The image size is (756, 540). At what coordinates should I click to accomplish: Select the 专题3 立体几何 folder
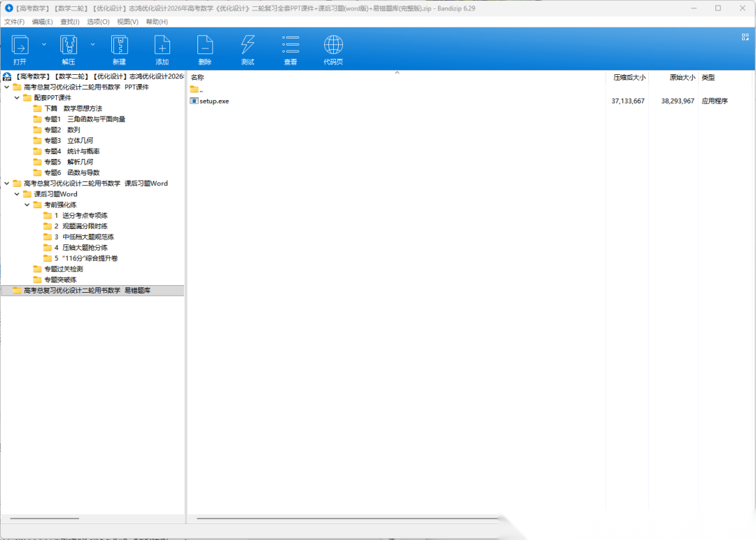pos(68,141)
